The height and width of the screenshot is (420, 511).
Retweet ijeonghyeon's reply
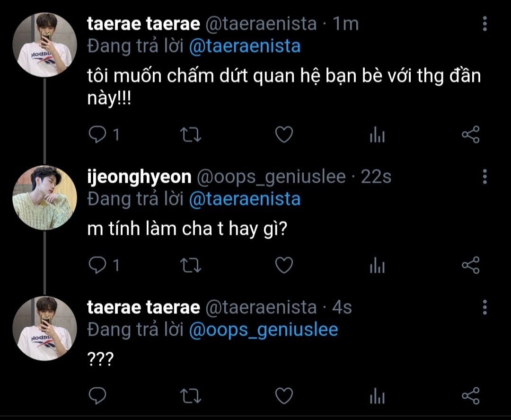[192, 265]
